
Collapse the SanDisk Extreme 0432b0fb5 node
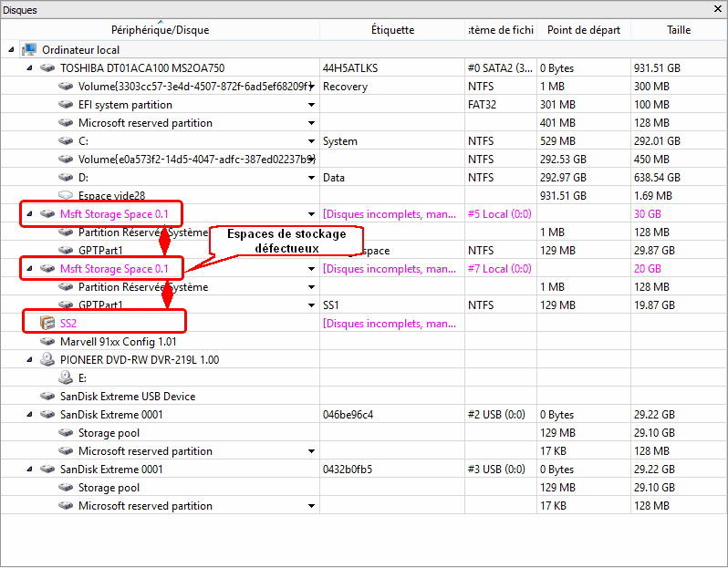coord(30,470)
